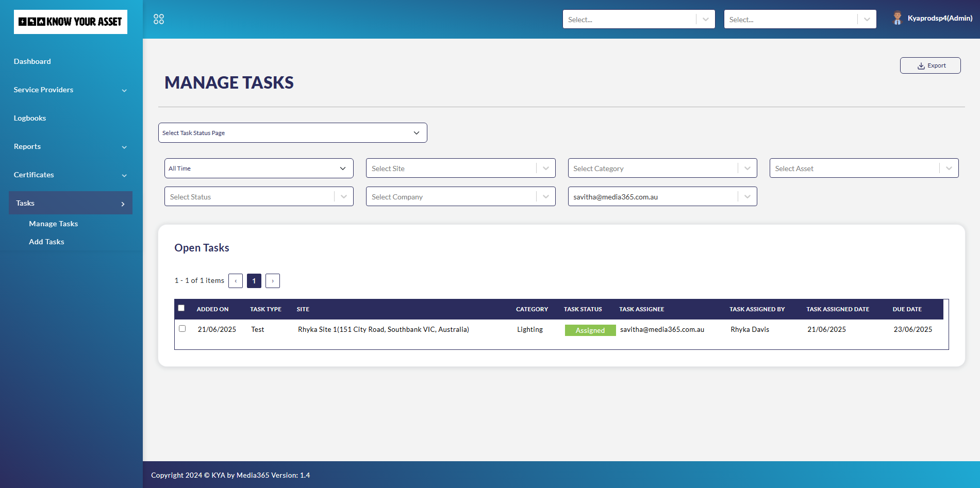Viewport: 980px width, 488px height.
Task: Click page number 1 in pagination
Action: pos(254,281)
